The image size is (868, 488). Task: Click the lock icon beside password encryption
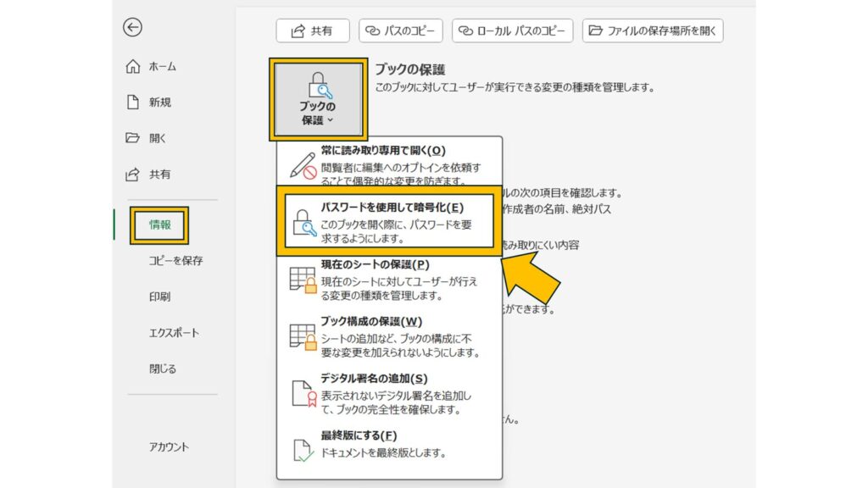[303, 223]
